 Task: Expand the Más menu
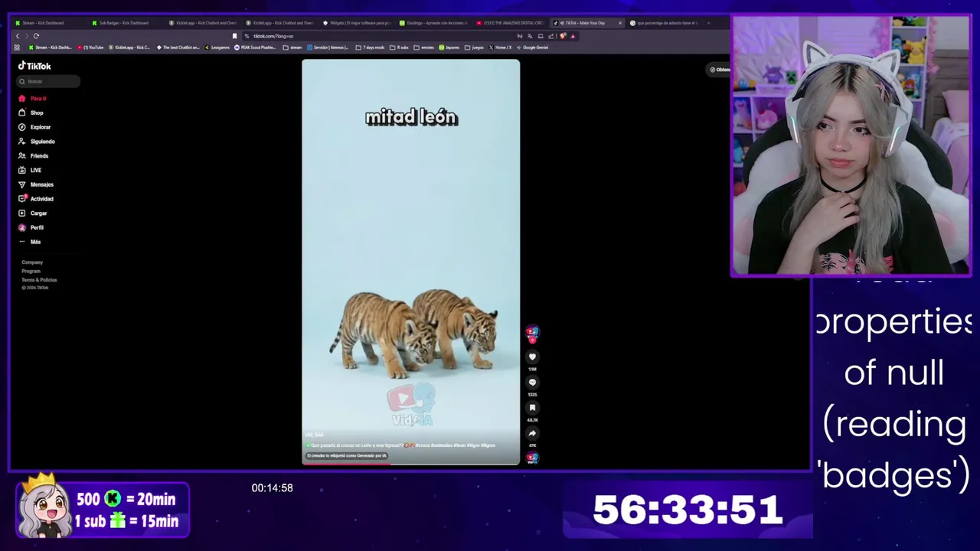click(x=30, y=242)
